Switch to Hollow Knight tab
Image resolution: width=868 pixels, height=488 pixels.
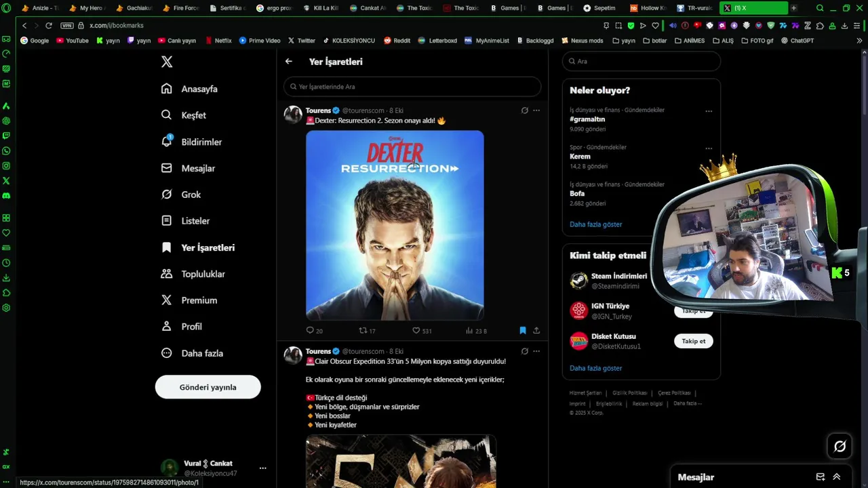pyautogui.click(x=648, y=8)
